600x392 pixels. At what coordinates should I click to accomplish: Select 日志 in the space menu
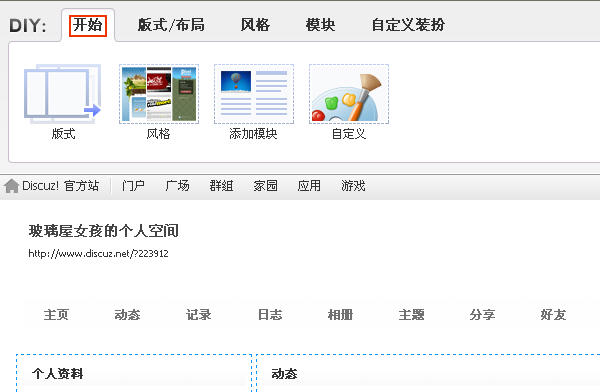click(270, 315)
